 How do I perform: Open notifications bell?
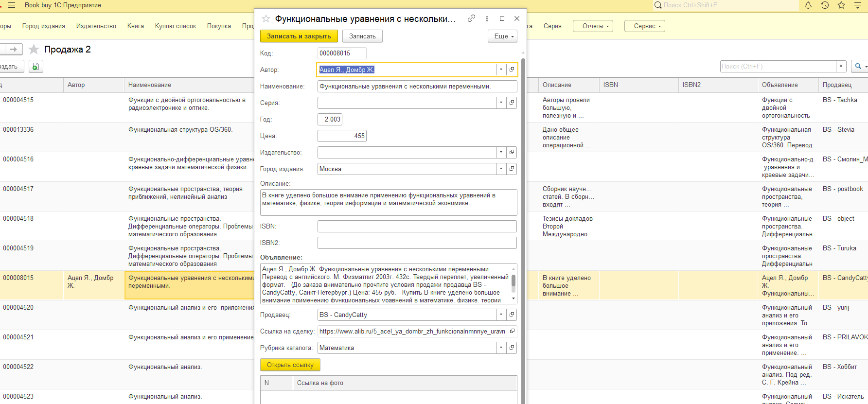[x=808, y=5]
